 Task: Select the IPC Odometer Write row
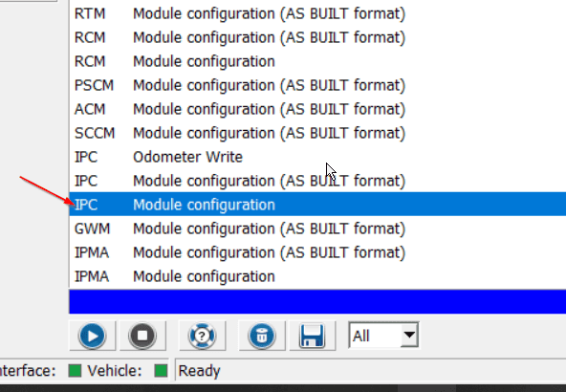pos(317,157)
